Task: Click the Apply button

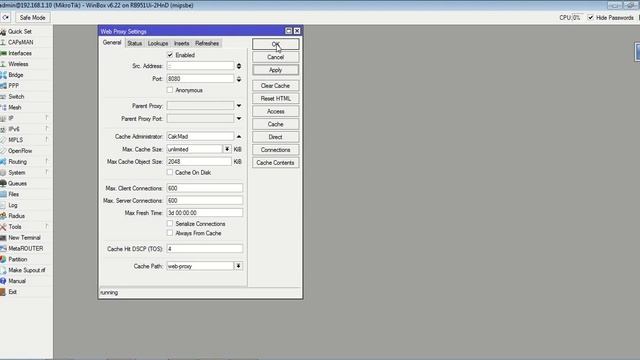Action: coord(276,70)
